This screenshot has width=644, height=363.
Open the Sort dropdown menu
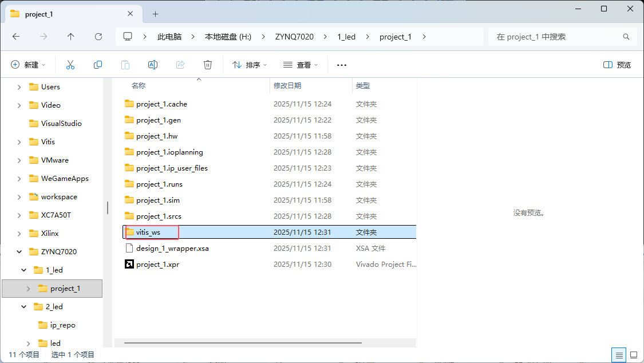tap(250, 65)
